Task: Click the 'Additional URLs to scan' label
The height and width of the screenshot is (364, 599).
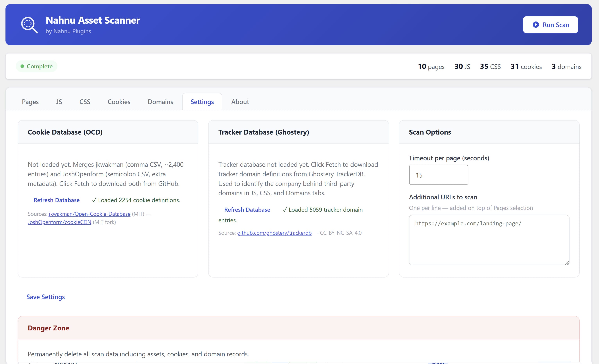Action: 443,197
